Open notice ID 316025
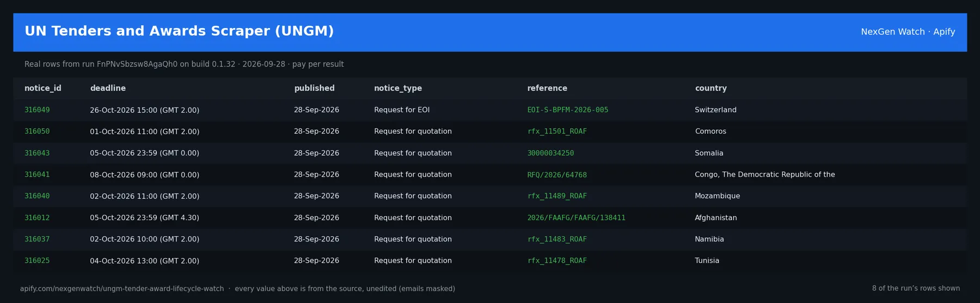 pyautogui.click(x=37, y=260)
